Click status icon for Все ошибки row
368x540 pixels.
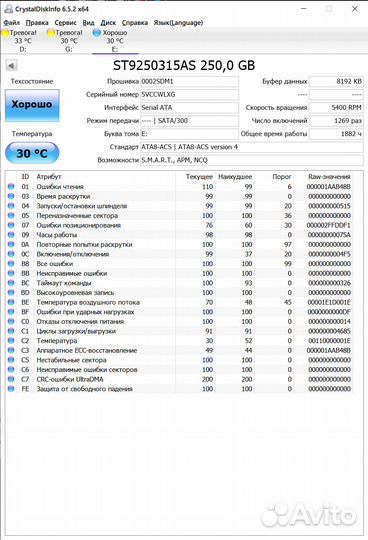pyautogui.click(x=11, y=264)
